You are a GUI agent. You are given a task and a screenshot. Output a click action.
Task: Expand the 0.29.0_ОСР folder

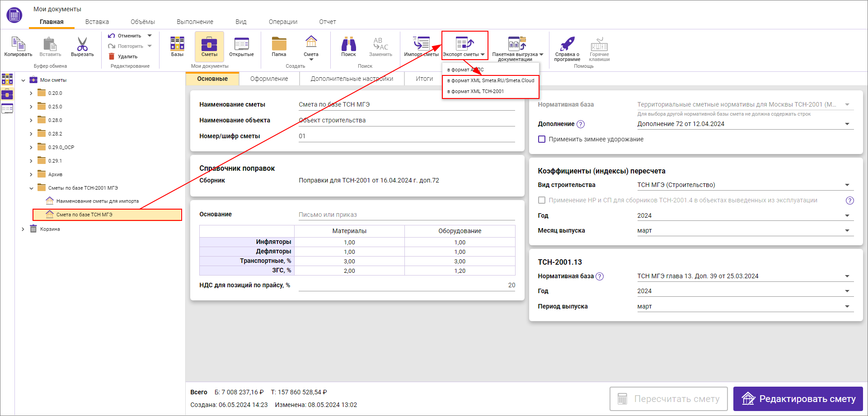(31, 147)
